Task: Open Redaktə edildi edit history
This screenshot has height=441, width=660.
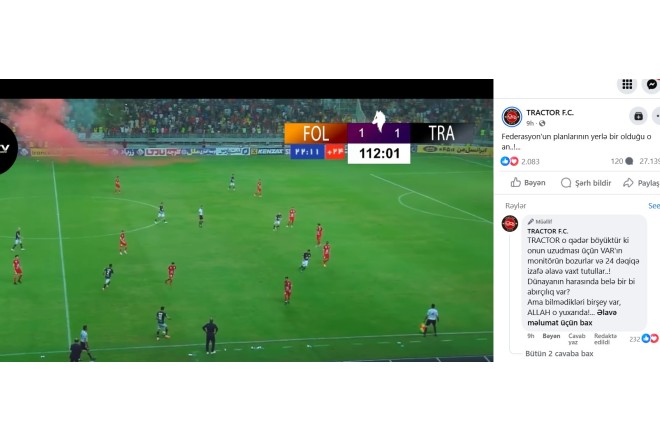Action: click(605, 339)
